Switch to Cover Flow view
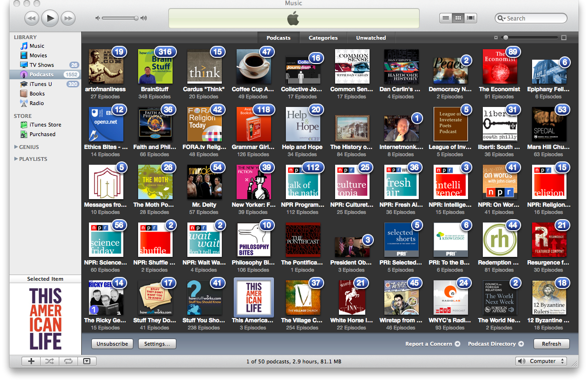 pyautogui.click(x=471, y=18)
